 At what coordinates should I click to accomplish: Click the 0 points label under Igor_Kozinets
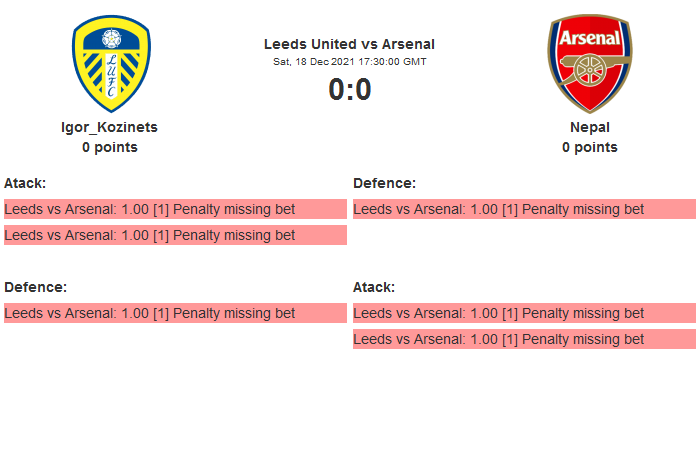110,147
